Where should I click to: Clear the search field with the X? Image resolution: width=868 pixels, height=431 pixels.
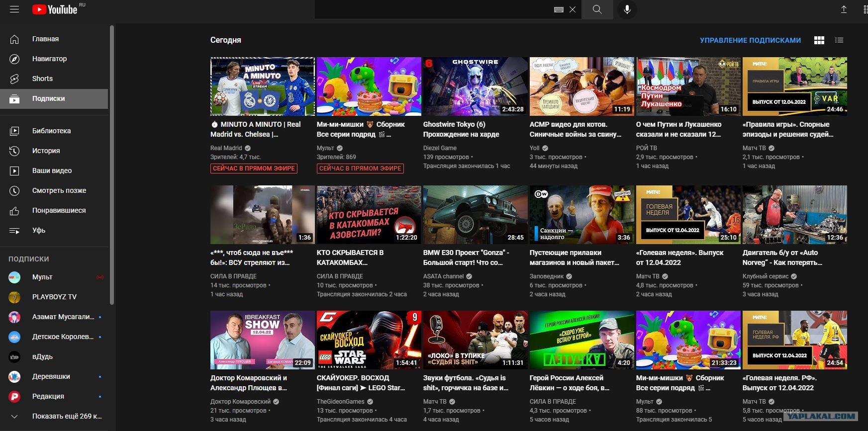(573, 9)
